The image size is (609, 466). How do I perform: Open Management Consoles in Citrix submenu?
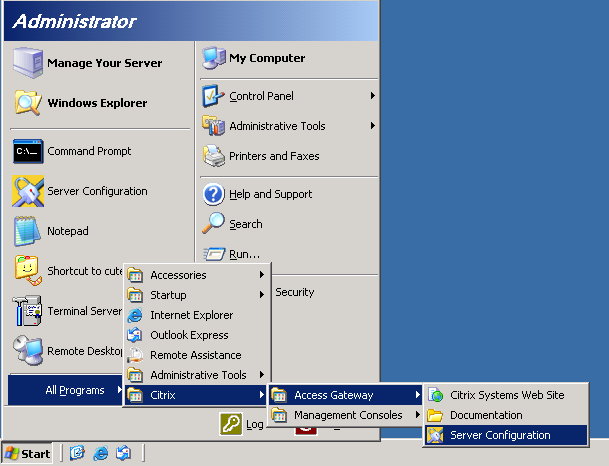click(x=345, y=415)
